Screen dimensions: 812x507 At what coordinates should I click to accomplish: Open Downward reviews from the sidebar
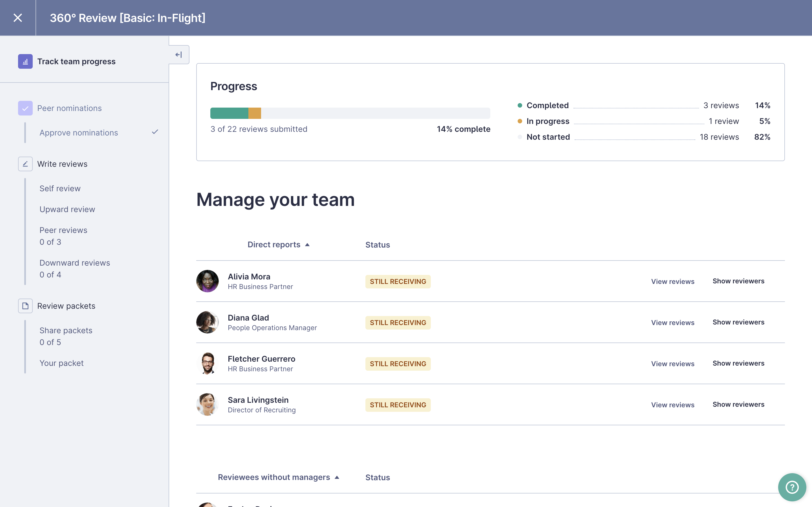(74, 263)
